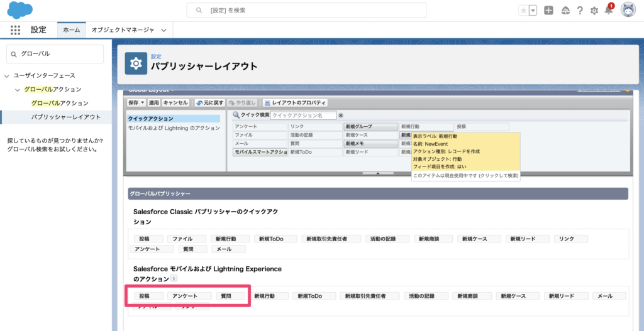The height and width of the screenshot is (331, 644).
Task: Open the user profile avatar
Action: coord(628,10)
